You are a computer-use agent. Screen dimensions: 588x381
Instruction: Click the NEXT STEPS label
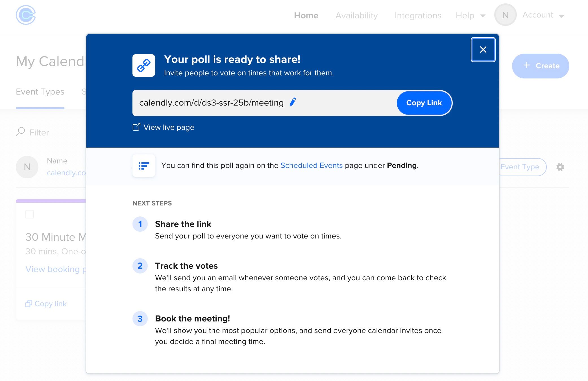(x=152, y=203)
